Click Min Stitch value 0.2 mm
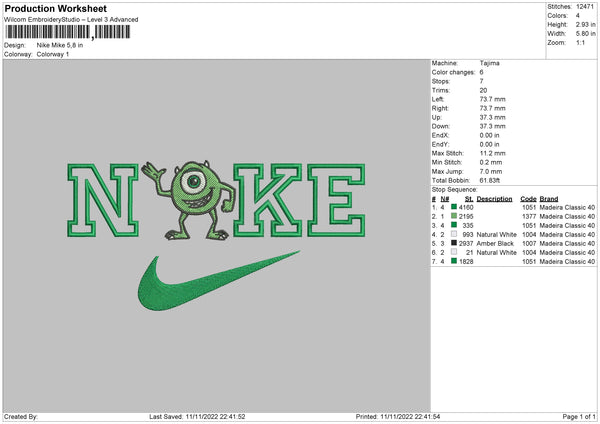Image resolution: width=600 pixels, height=424 pixels. (x=491, y=162)
